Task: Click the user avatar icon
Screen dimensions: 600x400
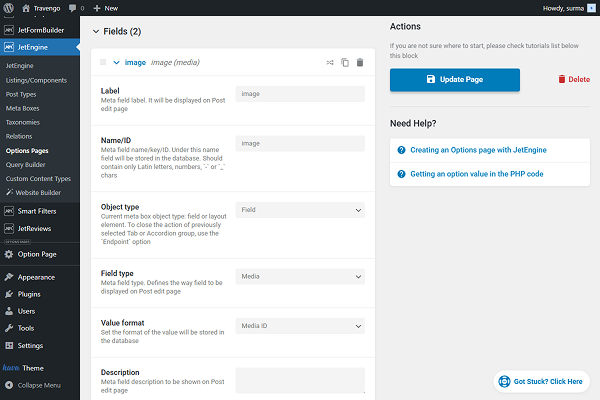Action: point(592,8)
